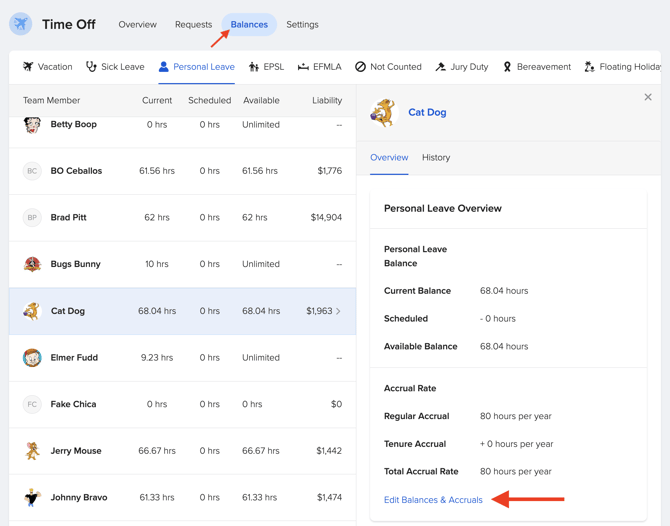The width and height of the screenshot is (670, 526).
Task: Select the Vacation leave type tab
Action: pos(47,67)
